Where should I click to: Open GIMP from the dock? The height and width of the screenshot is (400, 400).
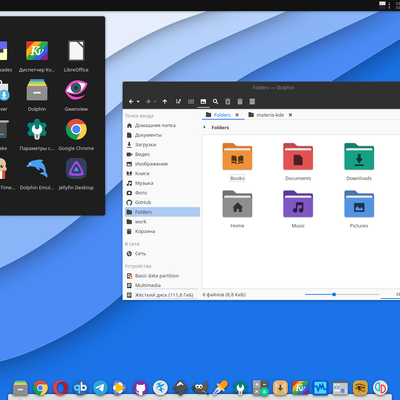click(200, 388)
